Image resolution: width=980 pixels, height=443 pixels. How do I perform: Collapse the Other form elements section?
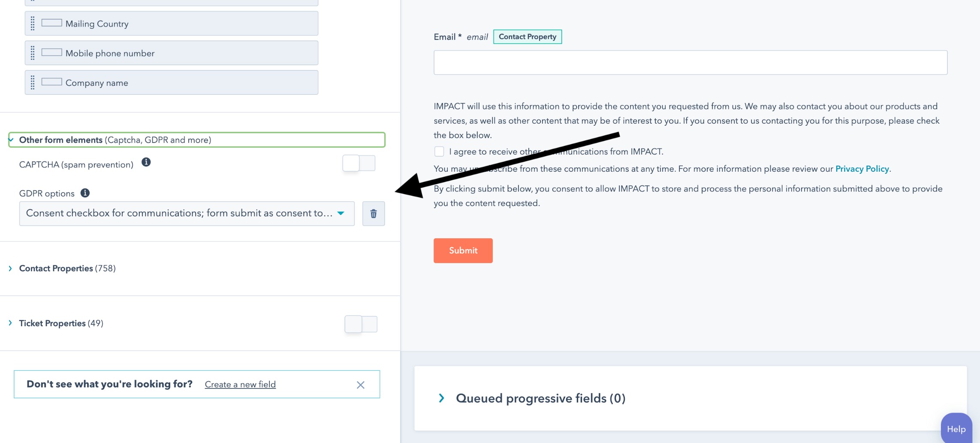11,140
